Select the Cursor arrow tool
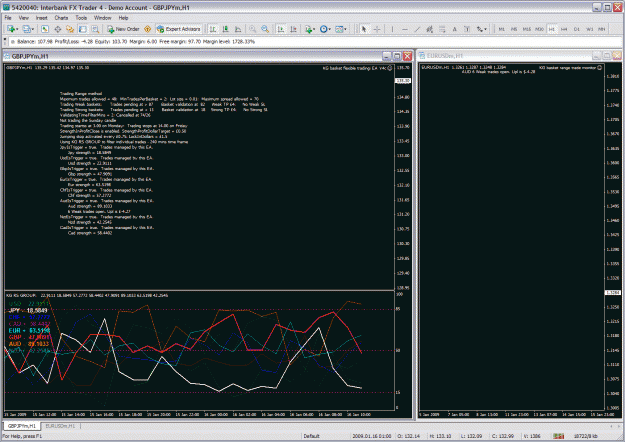Image resolution: width=625 pixels, height=442 pixels. tap(364, 29)
